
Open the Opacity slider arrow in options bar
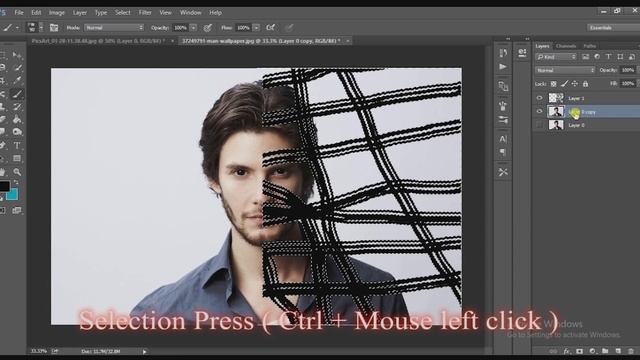coord(193,28)
